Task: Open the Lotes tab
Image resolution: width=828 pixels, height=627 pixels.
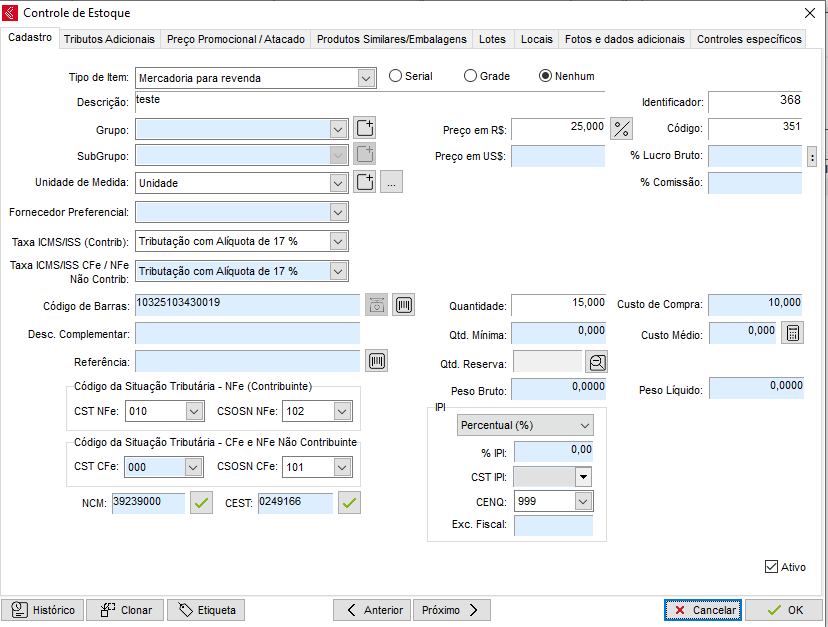Action: click(x=492, y=39)
